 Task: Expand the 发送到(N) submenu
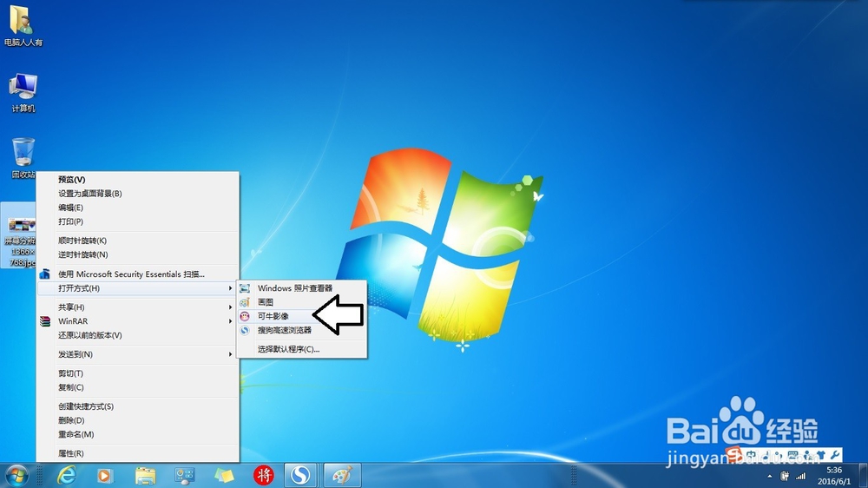[138, 354]
